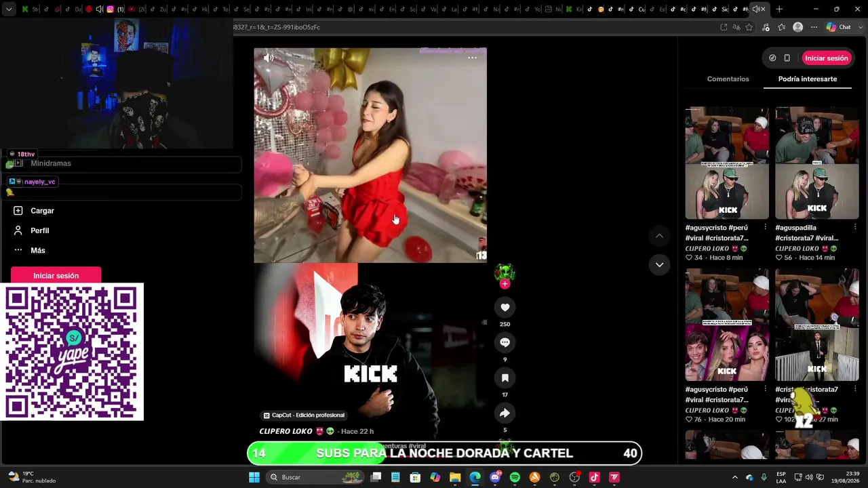Open the CapCut Edición profesional tag

pyautogui.click(x=304, y=415)
